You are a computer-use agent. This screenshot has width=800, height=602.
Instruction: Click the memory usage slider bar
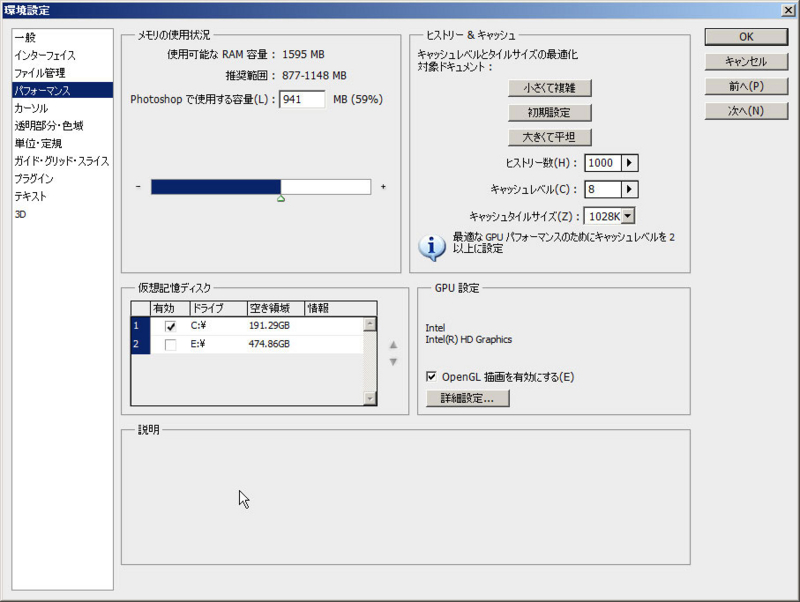click(261, 187)
